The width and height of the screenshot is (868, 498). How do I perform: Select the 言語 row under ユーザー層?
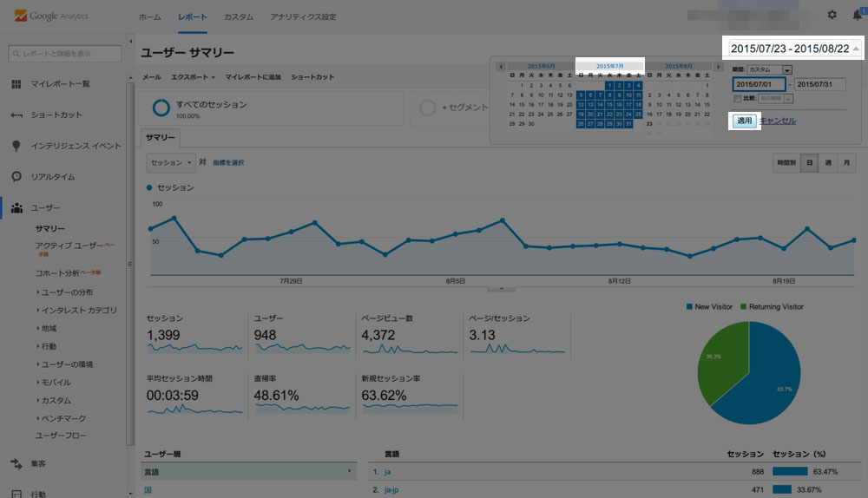pyautogui.click(x=248, y=471)
